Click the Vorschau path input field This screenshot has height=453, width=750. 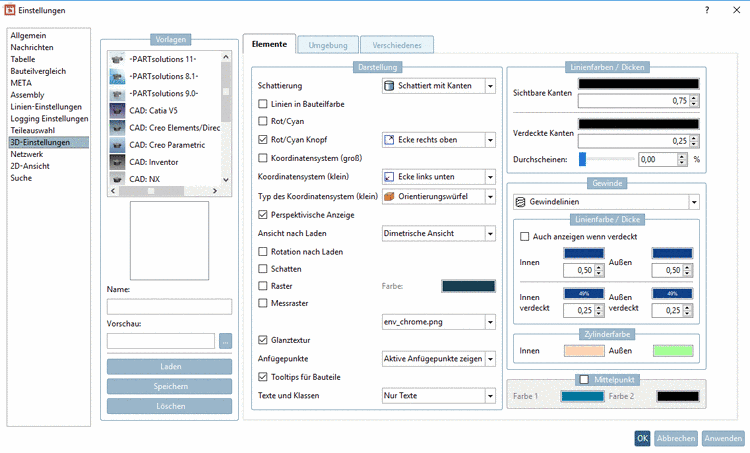click(x=161, y=341)
